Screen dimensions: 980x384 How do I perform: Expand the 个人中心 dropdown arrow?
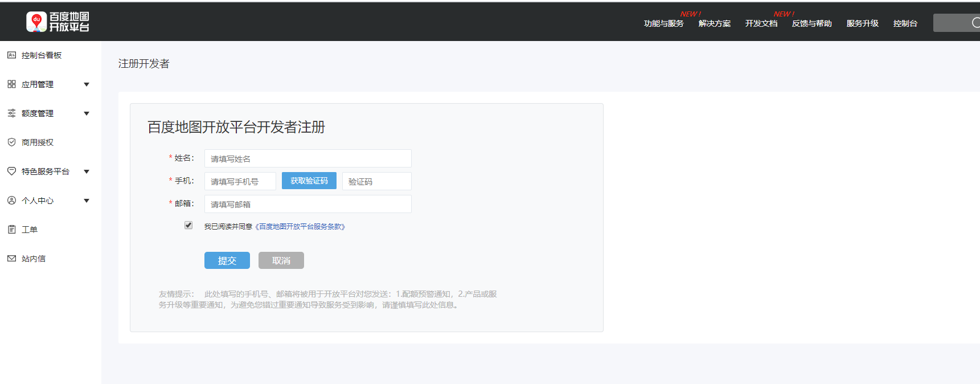87,201
